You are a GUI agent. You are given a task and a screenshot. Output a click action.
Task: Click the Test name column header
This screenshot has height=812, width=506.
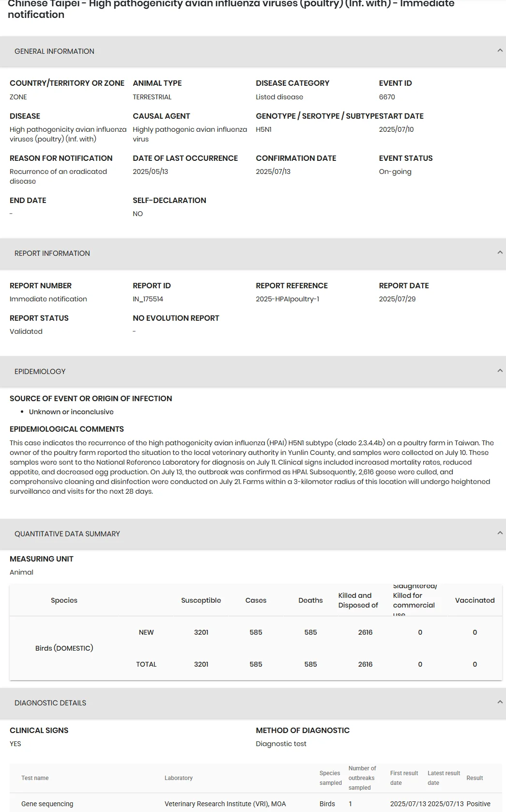pos(35,778)
